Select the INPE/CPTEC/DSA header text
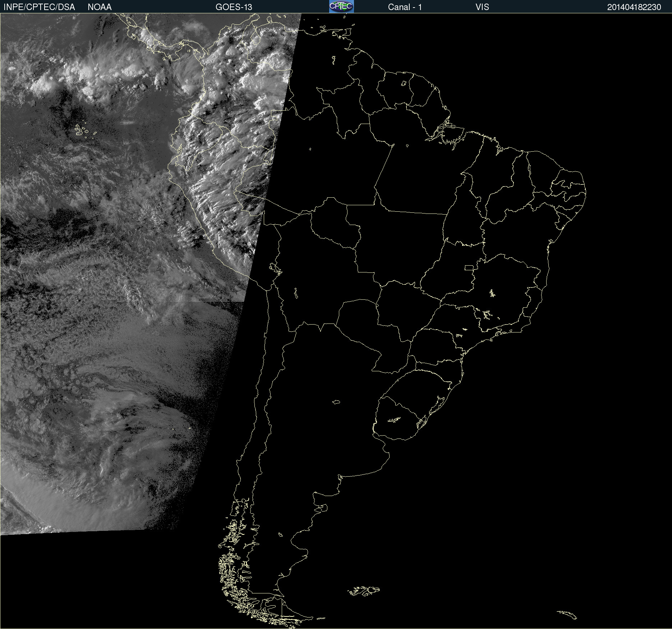The height and width of the screenshot is (629, 672). point(39,7)
